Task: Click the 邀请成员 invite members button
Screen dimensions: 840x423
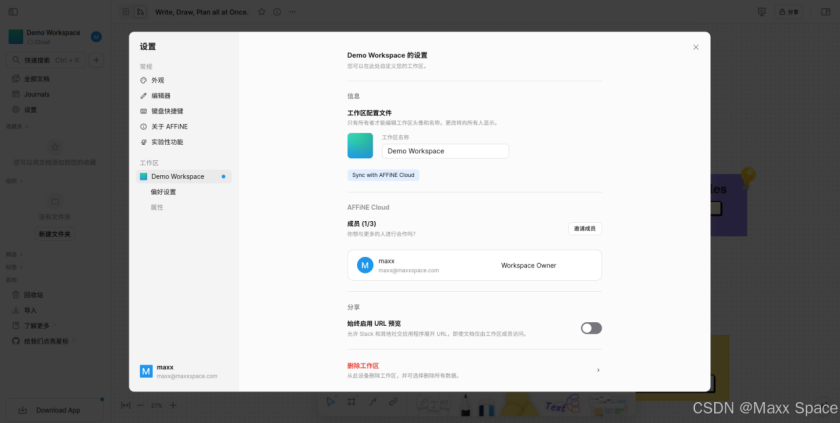Action: click(584, 229)
